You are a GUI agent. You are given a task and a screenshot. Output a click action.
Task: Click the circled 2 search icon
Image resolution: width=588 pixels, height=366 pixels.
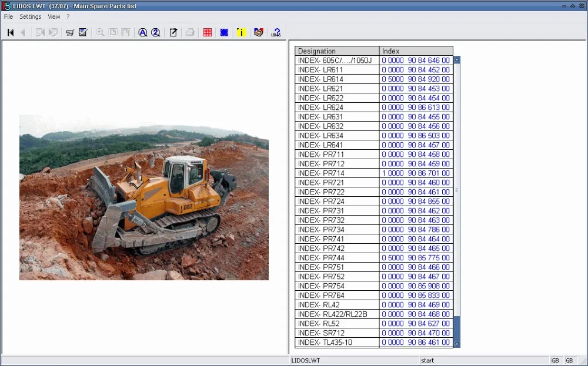[x=155, y=32]
